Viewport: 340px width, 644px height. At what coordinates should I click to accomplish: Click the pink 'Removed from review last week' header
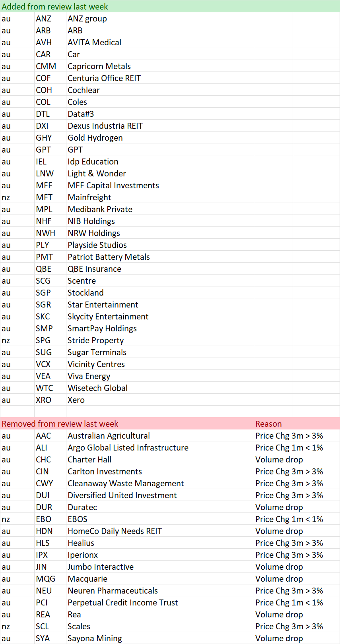coord(127,424)
